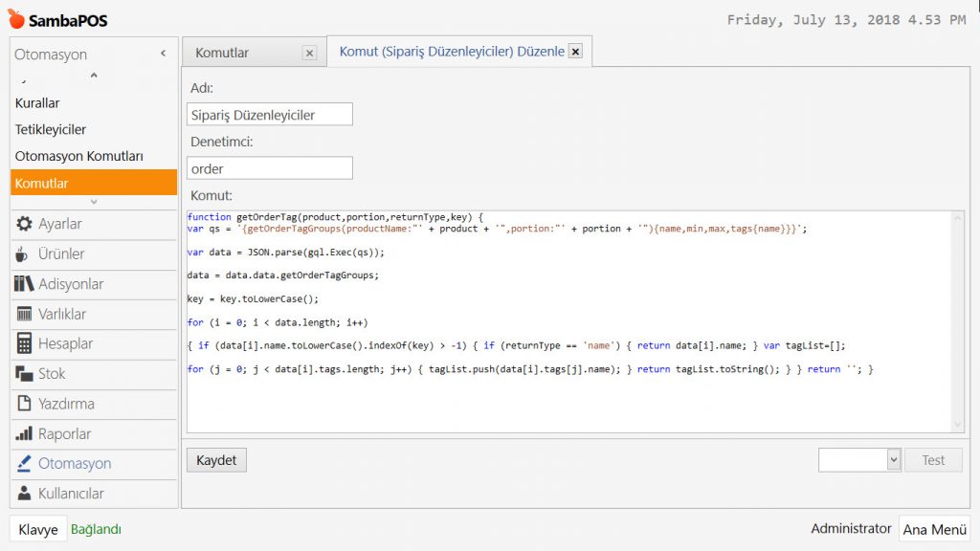The width and height of the screenshot is (980, 551).
Task: Select the Varlıklar table icon
Action: tap(24, 314)
